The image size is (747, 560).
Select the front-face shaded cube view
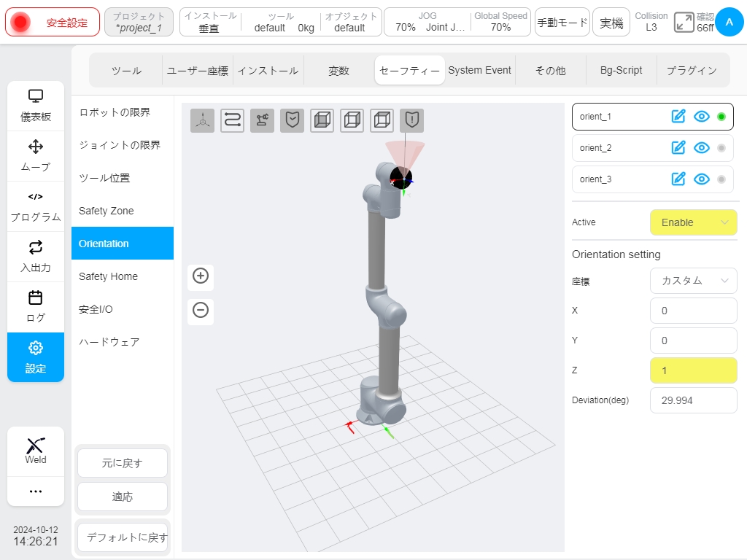point(322,120)
